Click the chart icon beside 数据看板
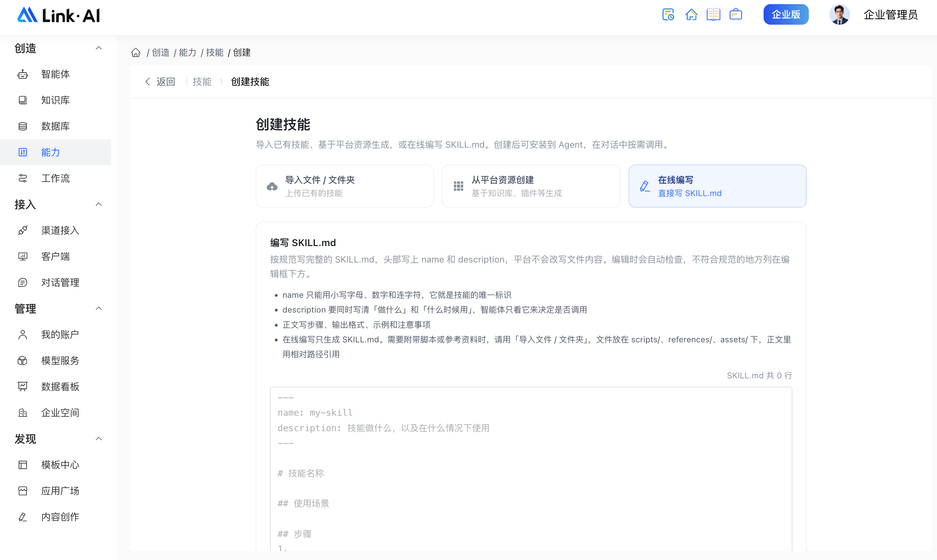Image resolution: width=937 pixels, height=560 pixels. (23, 387)
